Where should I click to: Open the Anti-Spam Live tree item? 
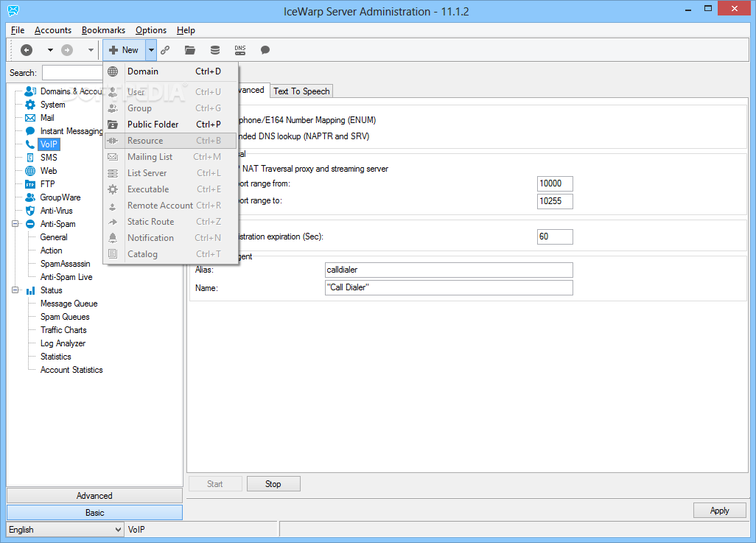[66, 277]
